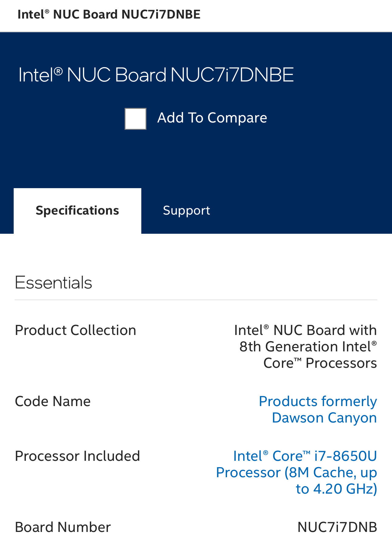Screen dimensions: 392x545
Task: Click the 'to 4.20 GHz)' link text
Action: coord(336,489)
